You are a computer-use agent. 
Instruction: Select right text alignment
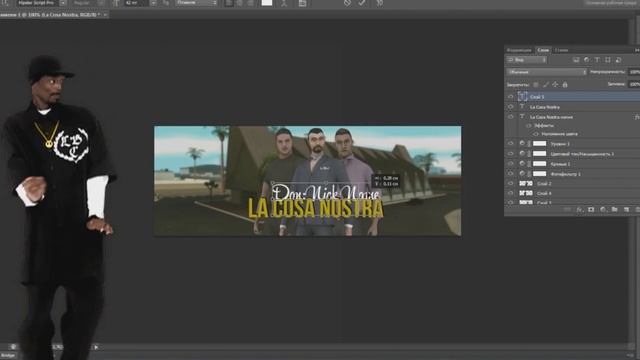(250, 3)
